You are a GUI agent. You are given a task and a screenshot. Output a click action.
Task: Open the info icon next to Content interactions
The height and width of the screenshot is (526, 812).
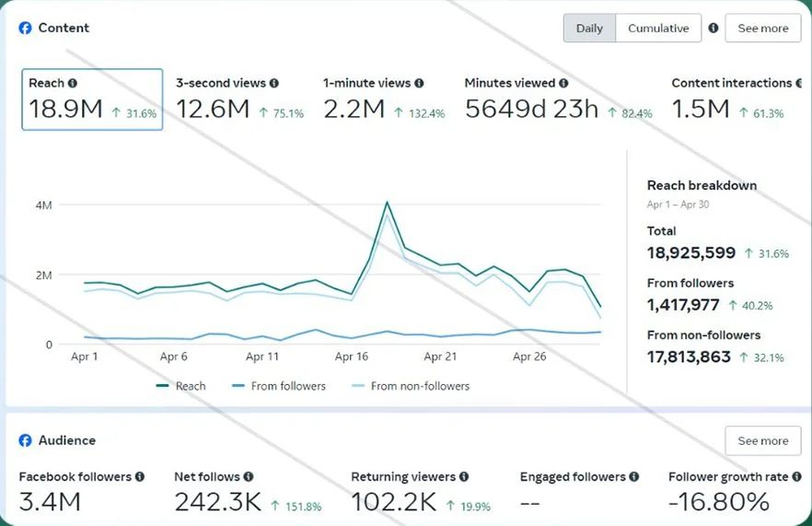pos(798,83)
